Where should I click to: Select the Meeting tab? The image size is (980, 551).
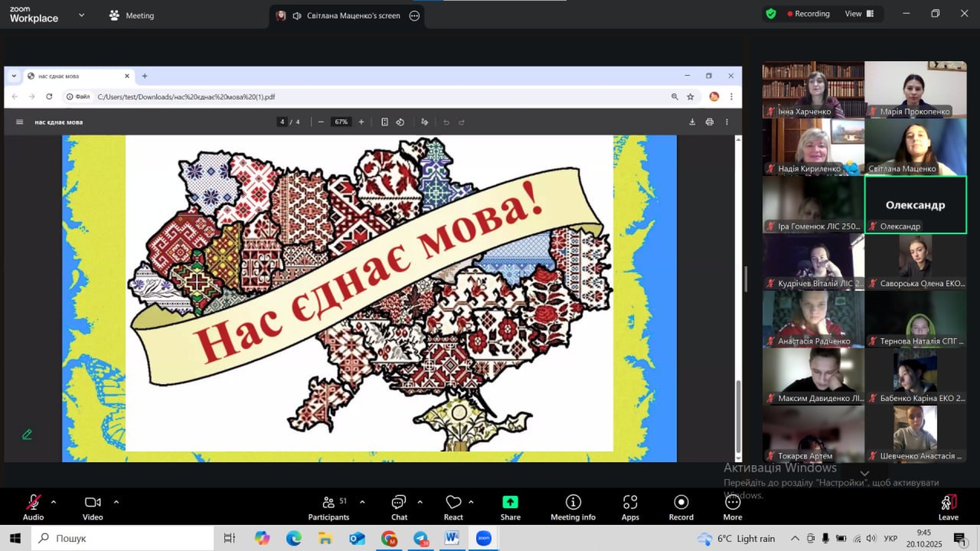coord(132,15)
